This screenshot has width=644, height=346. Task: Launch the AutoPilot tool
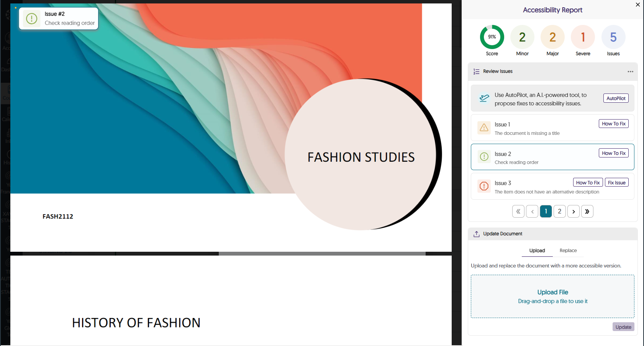pos(616,98)
